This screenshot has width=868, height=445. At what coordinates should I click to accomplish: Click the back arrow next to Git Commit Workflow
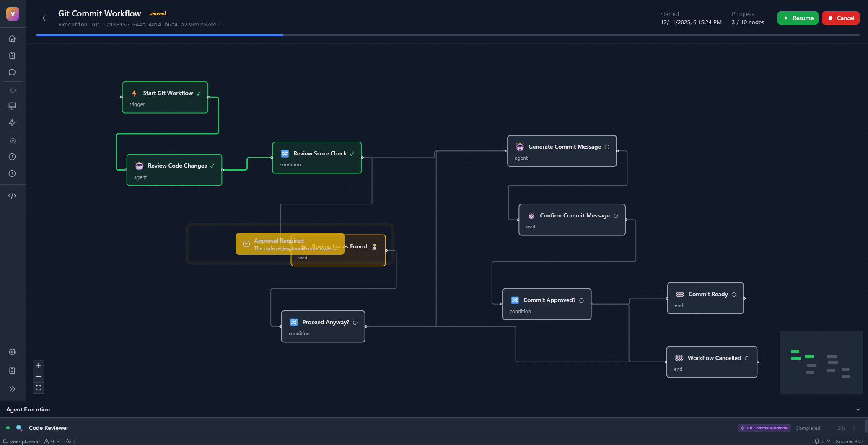coord(44,18)
